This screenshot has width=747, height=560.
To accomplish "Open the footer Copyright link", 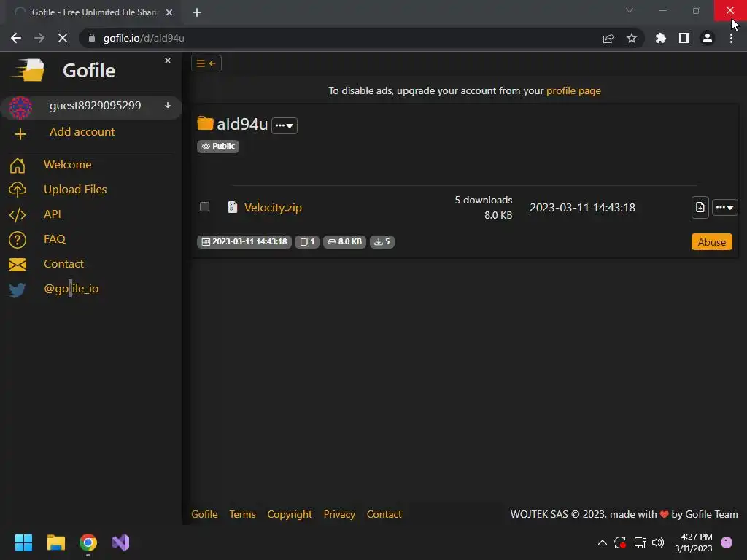I will 290,514.
